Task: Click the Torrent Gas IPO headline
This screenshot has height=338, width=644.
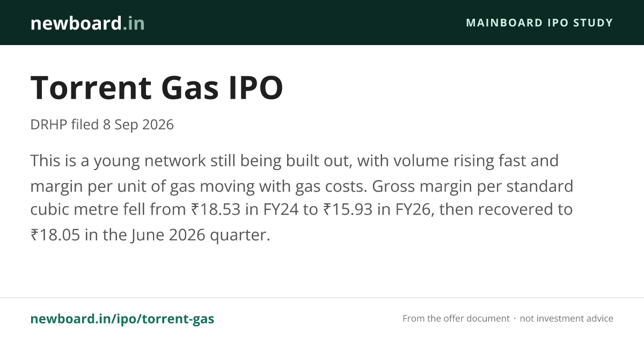Action: click(157, 87)
